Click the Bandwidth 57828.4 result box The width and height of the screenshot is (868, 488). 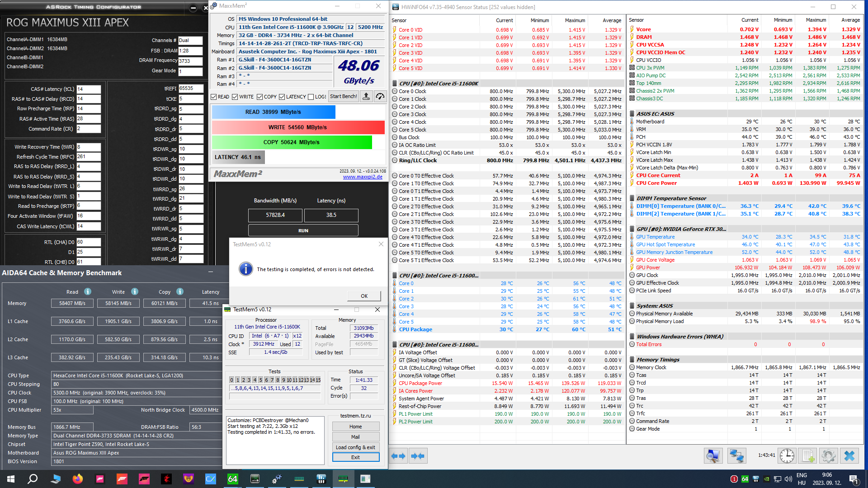tap(275, 215)
